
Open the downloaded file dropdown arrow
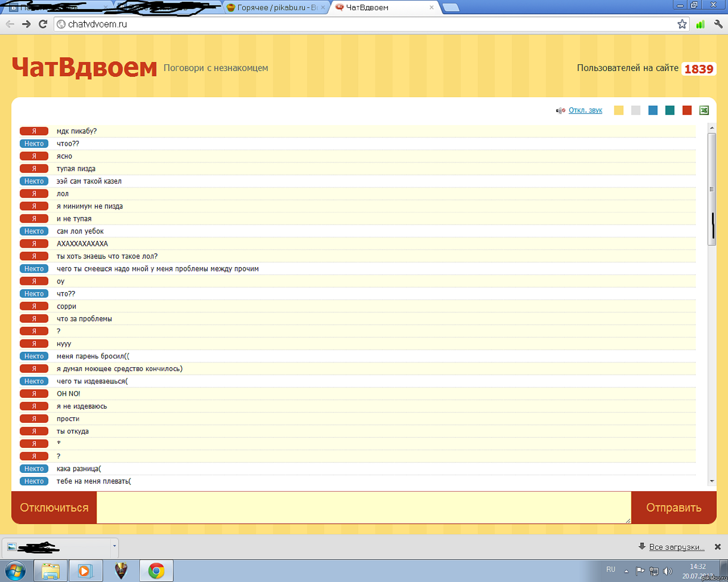click(x=114, y=546)
